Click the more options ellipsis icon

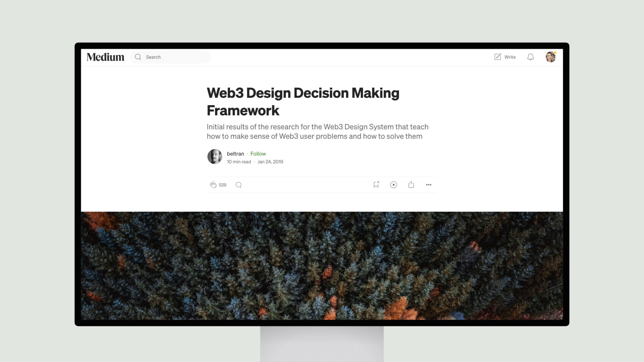click(428, 184)
